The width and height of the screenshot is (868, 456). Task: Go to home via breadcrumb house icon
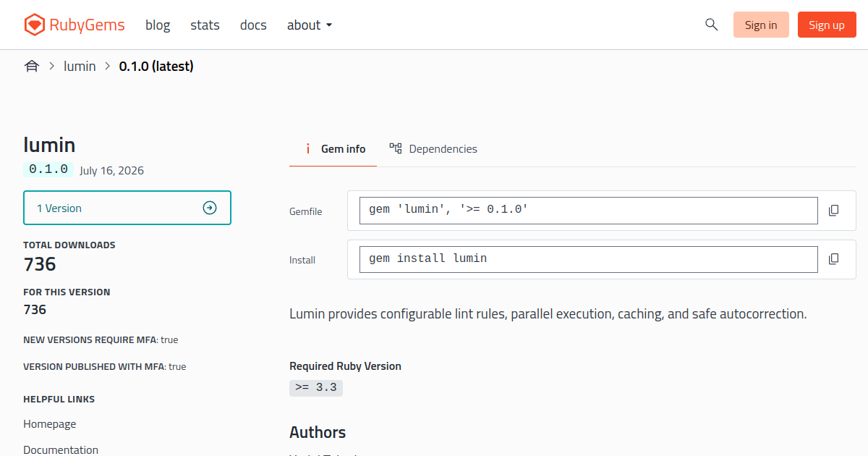[31, 67]
